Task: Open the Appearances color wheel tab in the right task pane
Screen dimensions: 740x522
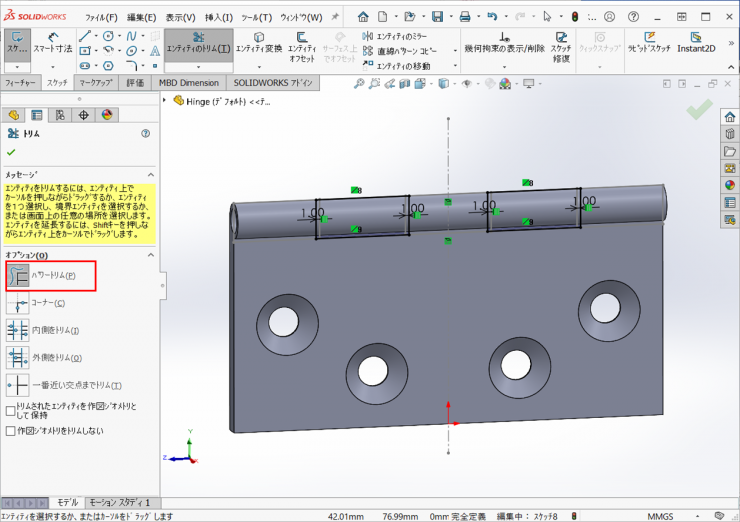Action: (730, 184)
